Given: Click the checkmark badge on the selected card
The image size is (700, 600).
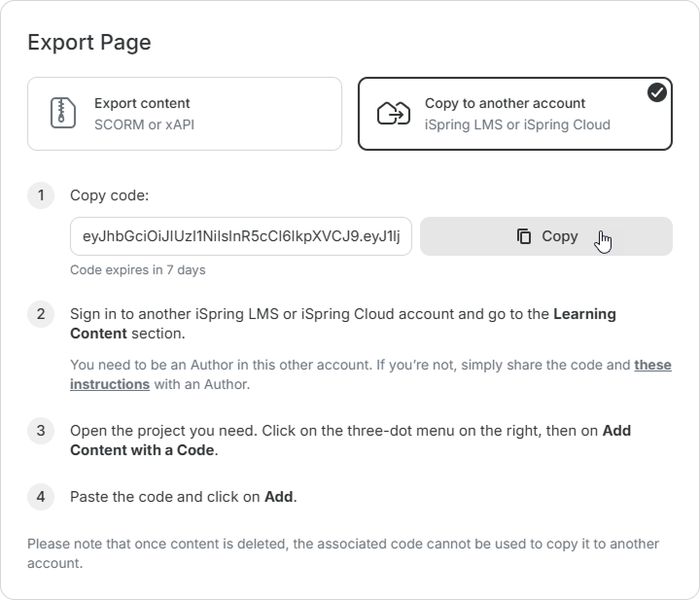Looking at the screenshot, I should pos(657,92).
